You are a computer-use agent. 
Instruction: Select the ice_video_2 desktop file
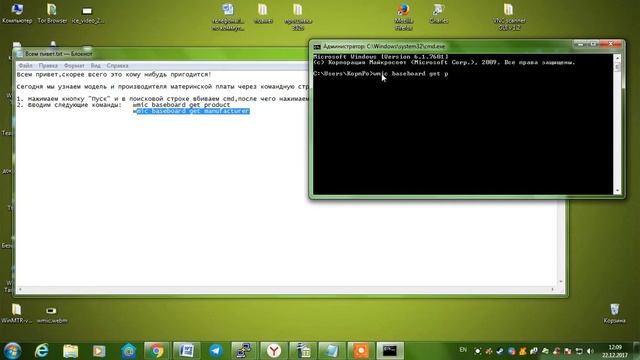tap(87, 14)
